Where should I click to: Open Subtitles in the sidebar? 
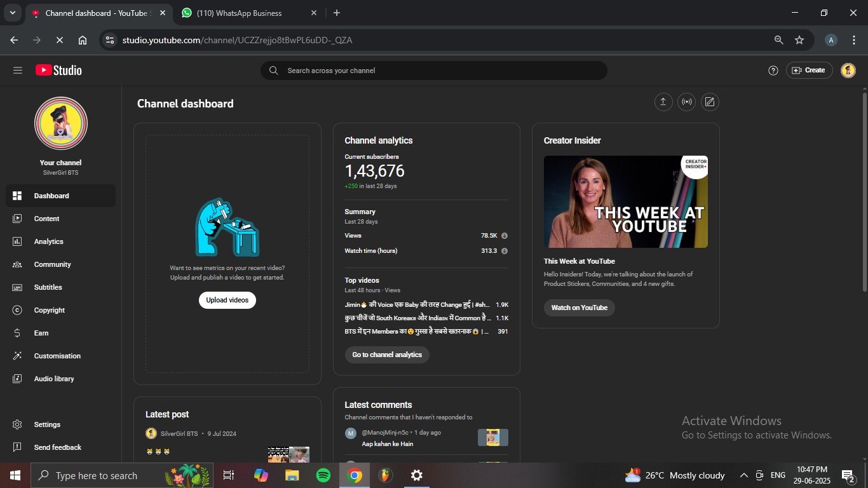60,287
